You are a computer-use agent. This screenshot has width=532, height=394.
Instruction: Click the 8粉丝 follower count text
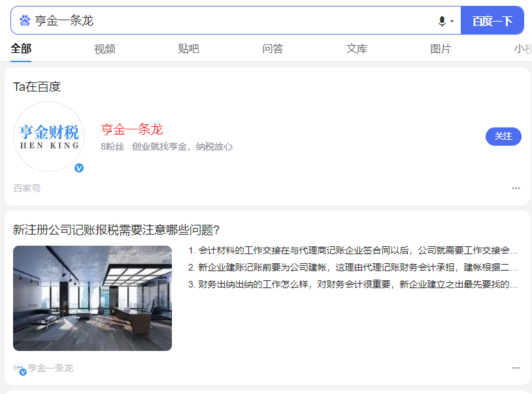112,147
